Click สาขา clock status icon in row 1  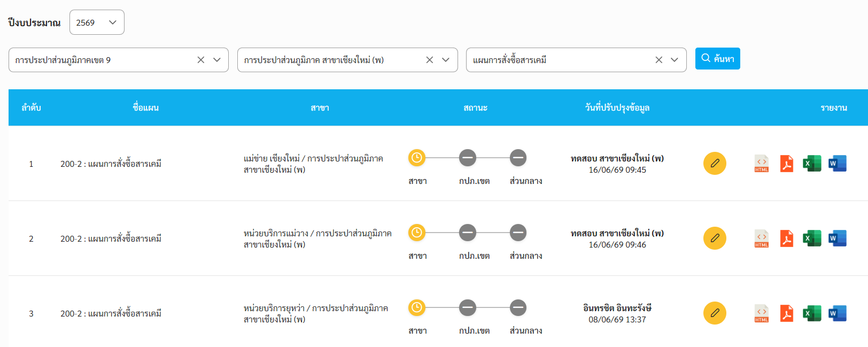click(x=417, y=158)
